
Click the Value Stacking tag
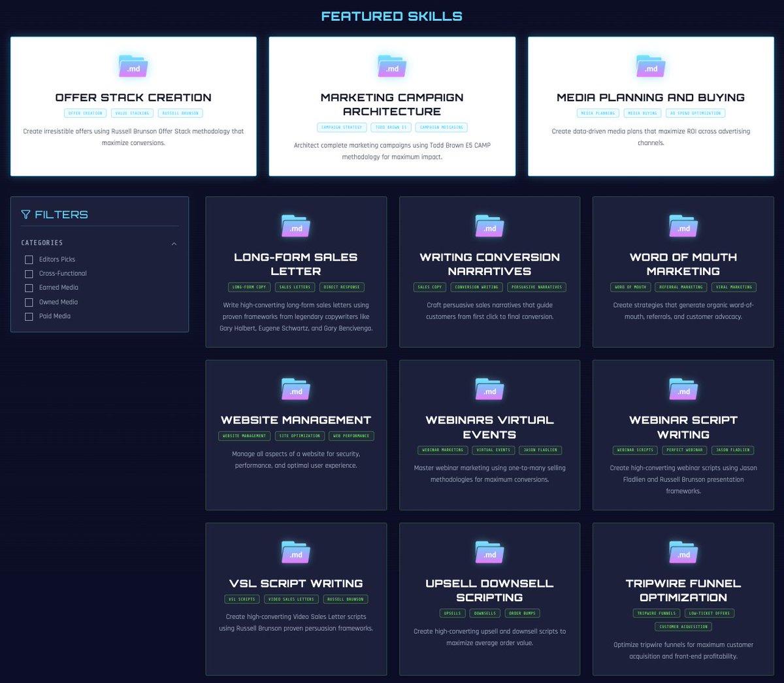click(133, 113)
